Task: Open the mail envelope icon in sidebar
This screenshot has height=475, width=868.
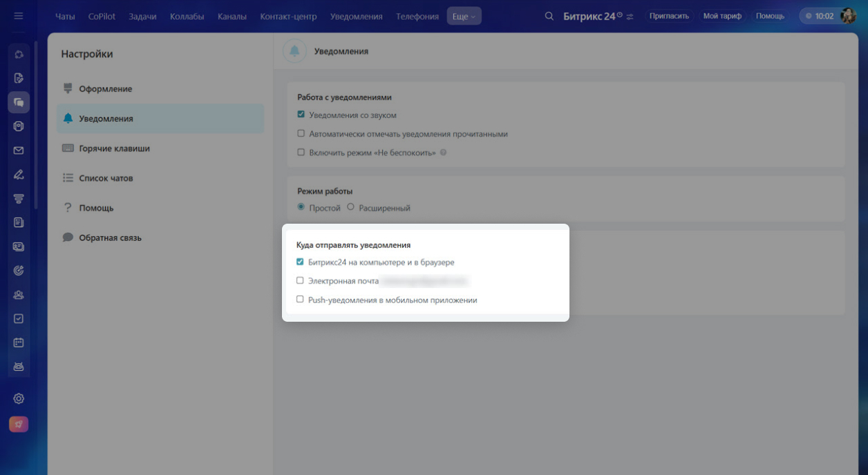Action: tap(19, 151)
